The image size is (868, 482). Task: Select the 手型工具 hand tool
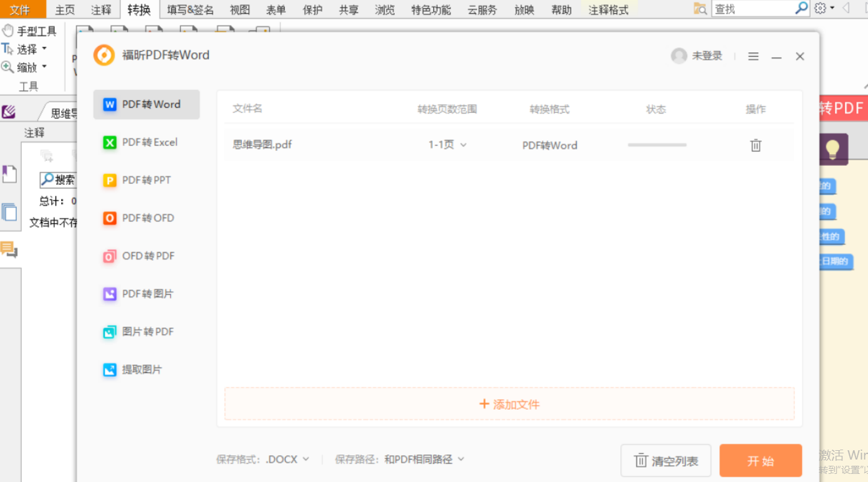pos(29,31)
